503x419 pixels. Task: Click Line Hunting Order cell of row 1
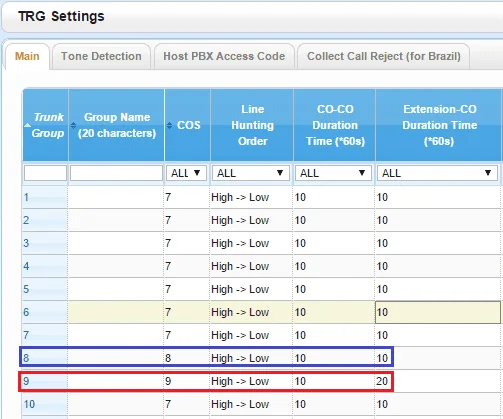pos(252,197)
